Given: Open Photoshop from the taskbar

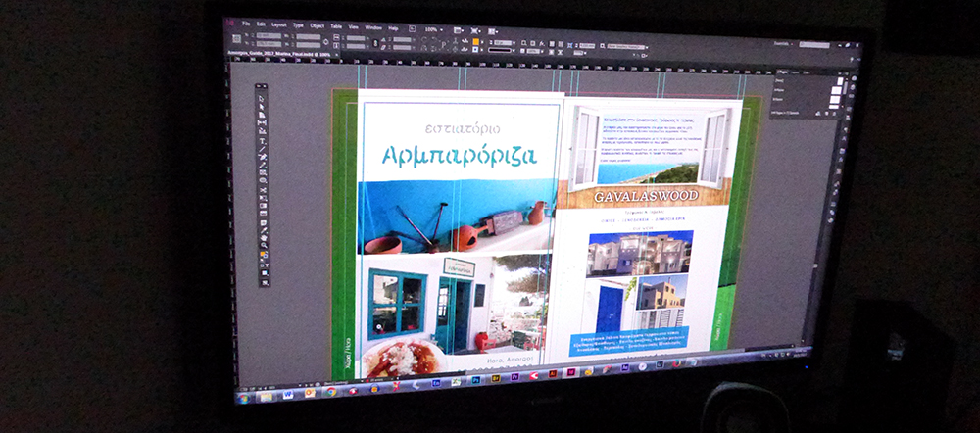Looking at the screenshot, I should point(475,380).
